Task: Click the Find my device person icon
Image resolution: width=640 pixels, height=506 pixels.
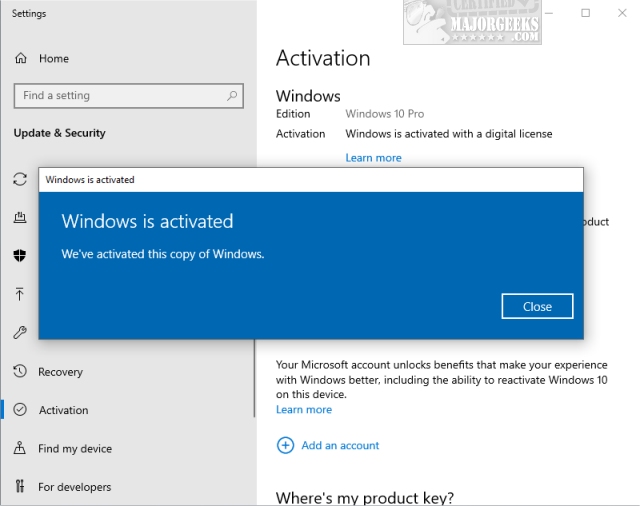Action: [x=20, y=448]
